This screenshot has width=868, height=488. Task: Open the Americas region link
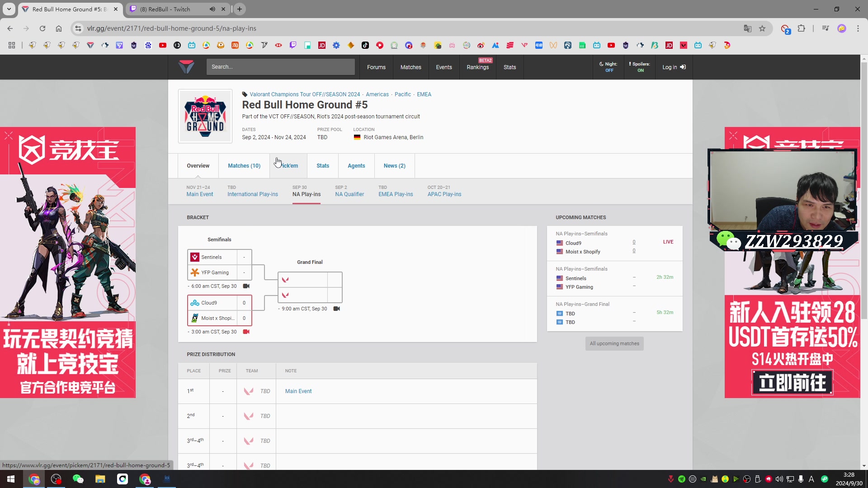(x=377, y=94)
